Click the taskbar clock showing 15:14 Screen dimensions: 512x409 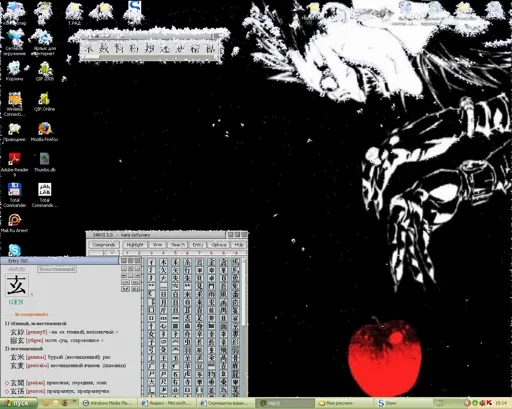point(501,403)
